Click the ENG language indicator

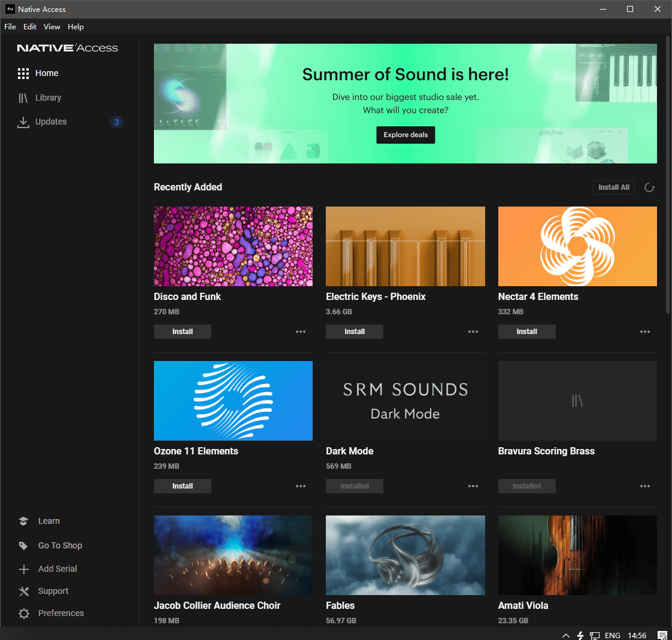[x=613, y=636]
